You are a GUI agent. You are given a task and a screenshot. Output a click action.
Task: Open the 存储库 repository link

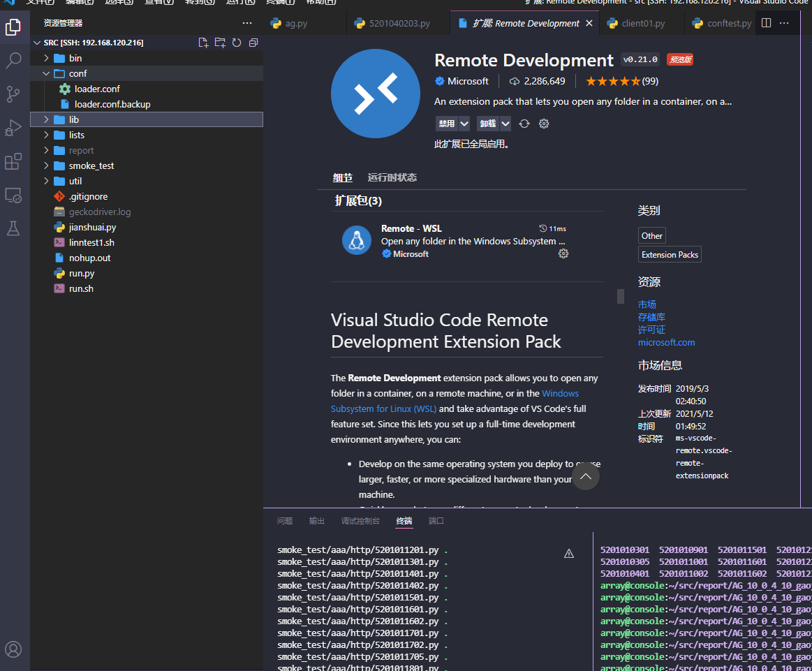(x=651, y=317)
